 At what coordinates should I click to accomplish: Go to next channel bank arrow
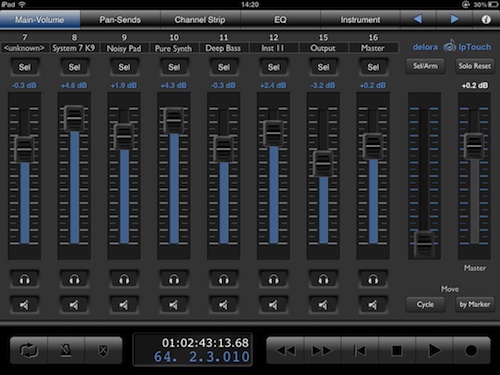click(x=454, y=19)
